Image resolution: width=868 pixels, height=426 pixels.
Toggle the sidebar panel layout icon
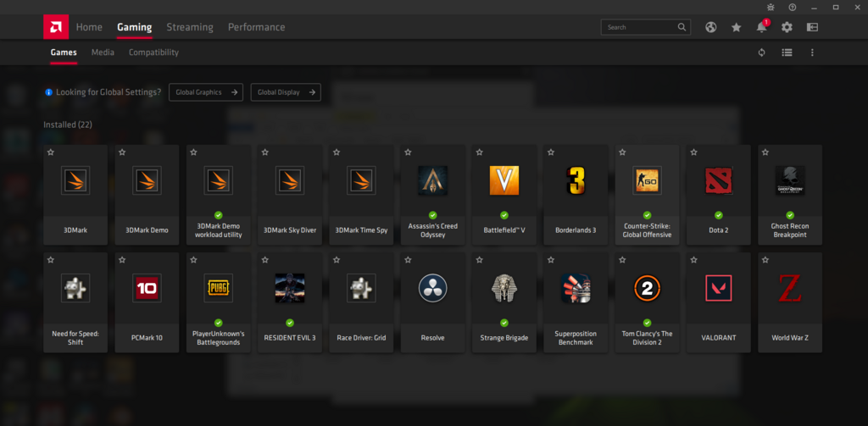coord(812,27)
